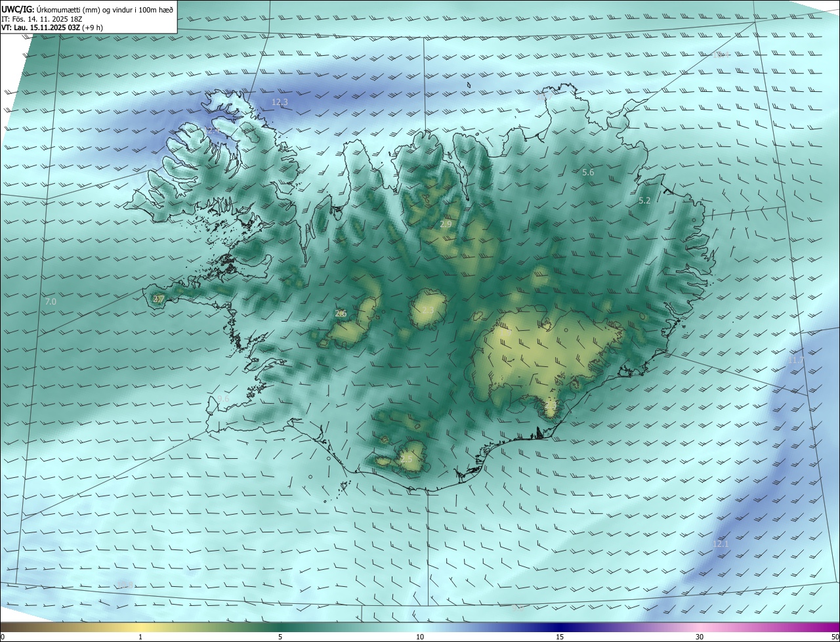Image resolution: width=840 pixels, height=642 pixels.
Task: Click the 2.9 value label on the map
Action: 446,225
